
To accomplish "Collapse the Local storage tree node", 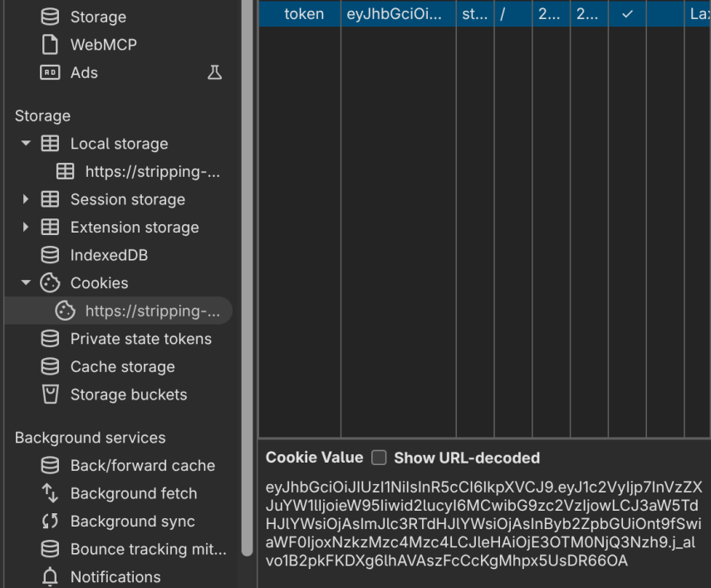I will point(26,144).
